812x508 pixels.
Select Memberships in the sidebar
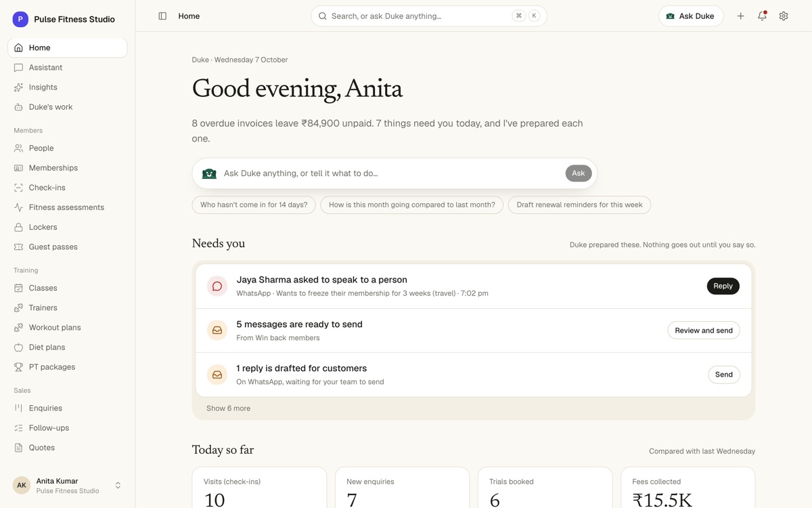click(x=68, y=168)
